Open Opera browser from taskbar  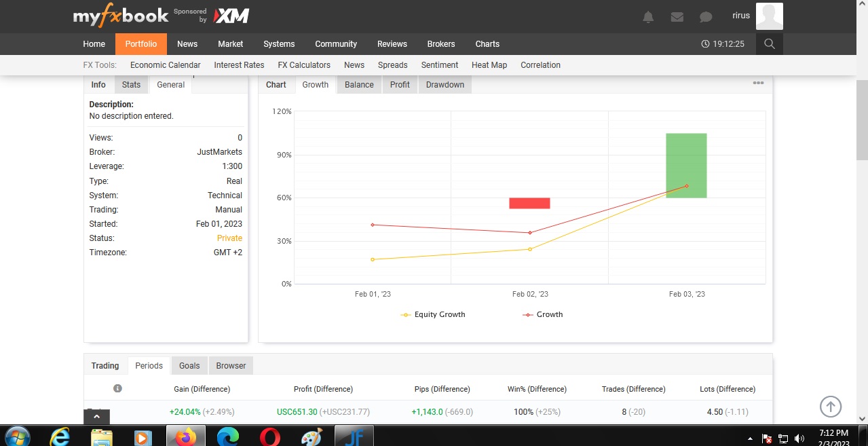click(269, 436)
